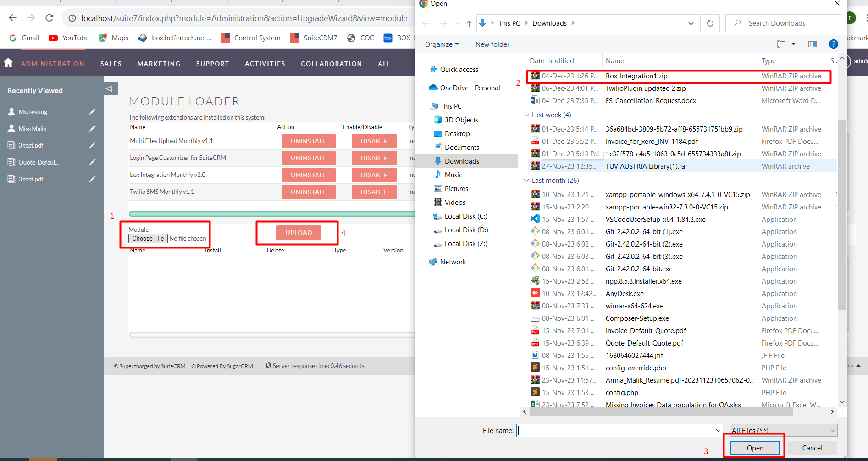Viewport: 868px width, 461px height.
Task: Create a New folder
Action: tap(492, 44)
